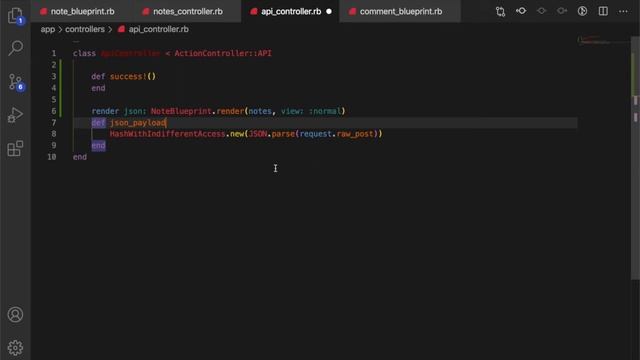Click the timeline/run circle icon in toolbar
640x360 pixels.
[582, 11]
